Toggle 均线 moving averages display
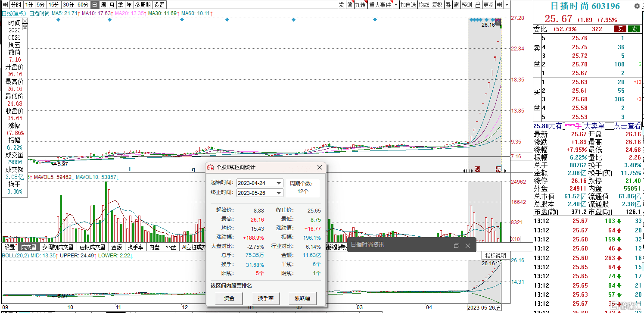Image resolution: width=644 pixels, height=313 pixels. tap(424, 5)
